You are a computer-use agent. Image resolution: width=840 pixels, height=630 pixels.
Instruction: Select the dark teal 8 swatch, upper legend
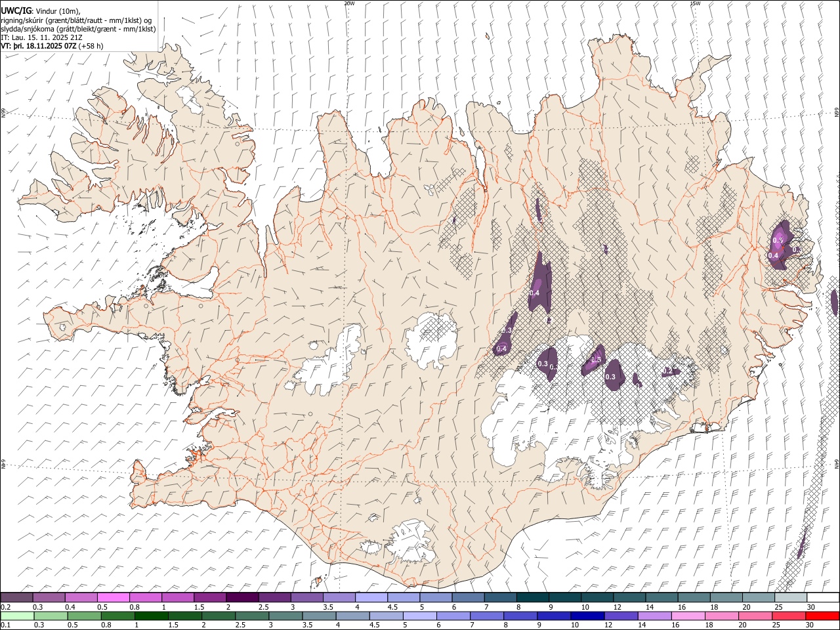532,597
